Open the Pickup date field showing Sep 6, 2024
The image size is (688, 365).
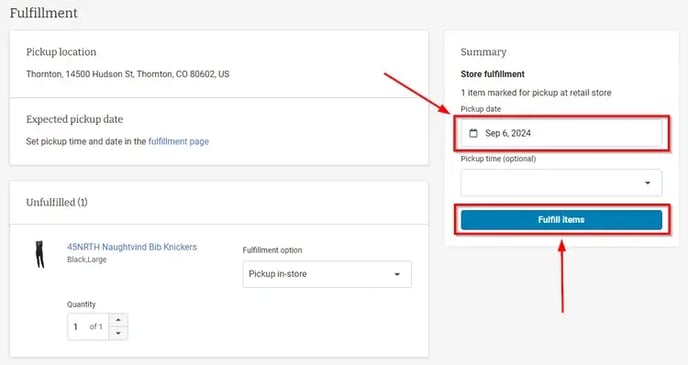pyautogui.click(x=561, y=133)
